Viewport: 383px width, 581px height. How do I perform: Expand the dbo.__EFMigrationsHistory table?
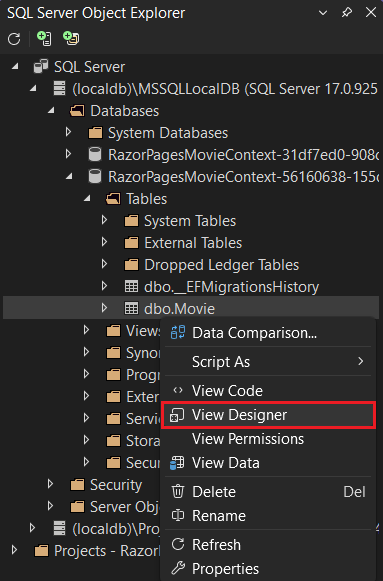click(x=104, y=286)
